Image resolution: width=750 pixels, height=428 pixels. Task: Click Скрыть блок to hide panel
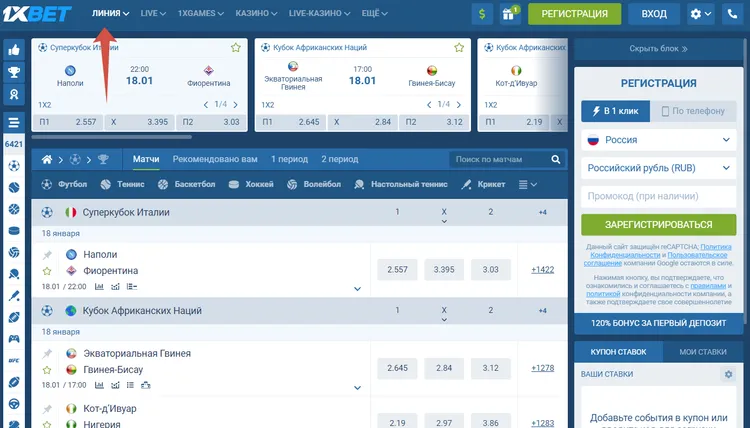659,49
